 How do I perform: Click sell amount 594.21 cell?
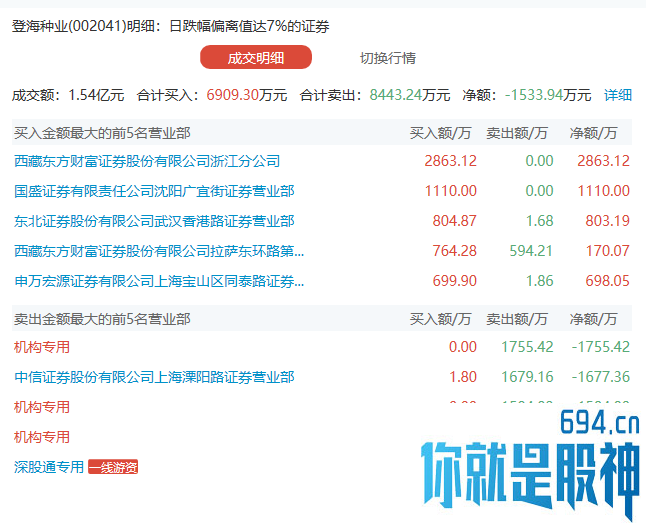(531, 251)
